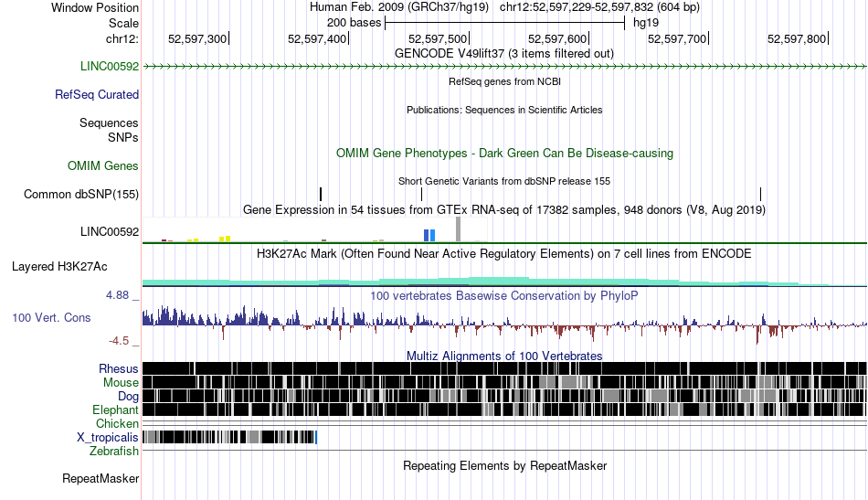Select the Mouse alignment row label
The height and width of the screenshot is (500, 868).
tap(121, 383)
